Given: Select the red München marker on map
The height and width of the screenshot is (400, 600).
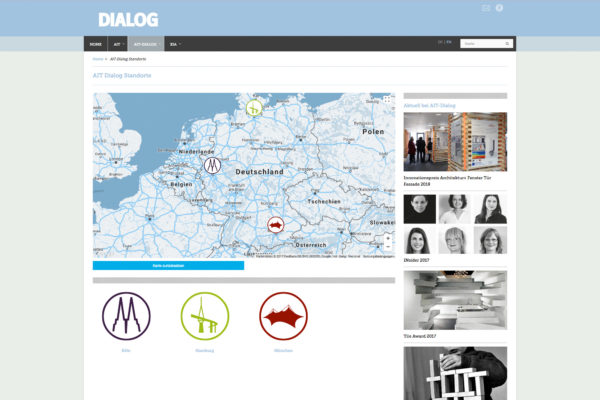Looking at the screenshot, I should click(x=276, y=225).
